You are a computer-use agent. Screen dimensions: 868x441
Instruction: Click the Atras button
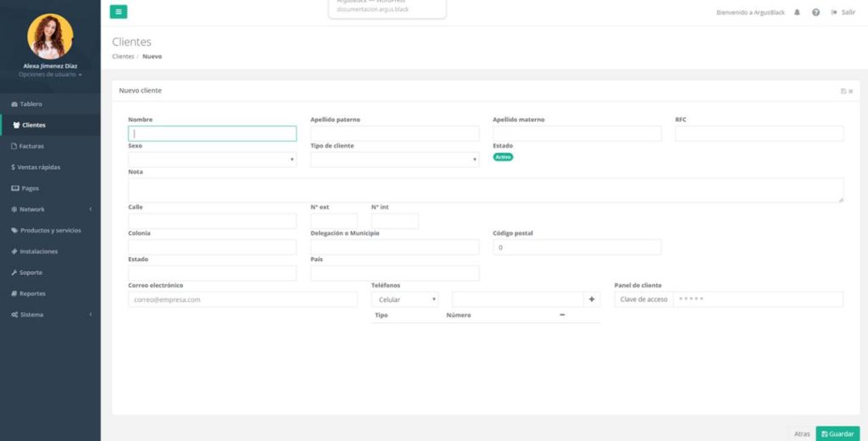coord(802,434)
